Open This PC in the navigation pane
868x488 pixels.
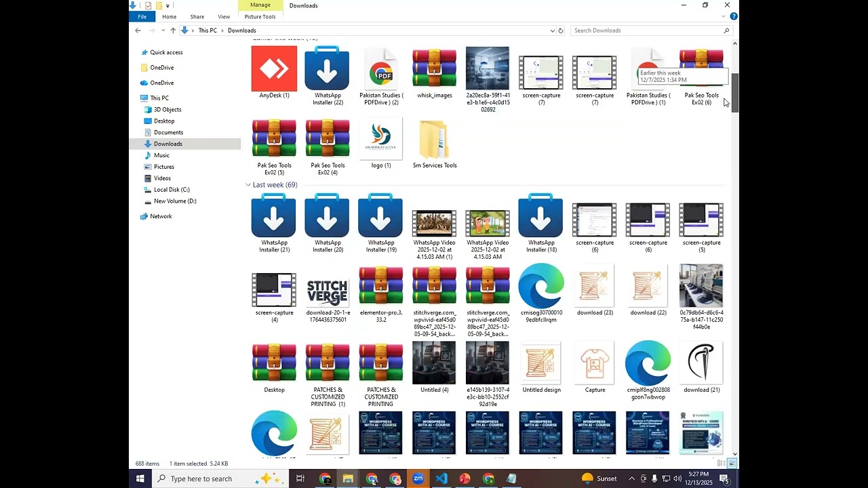point(159,98)
